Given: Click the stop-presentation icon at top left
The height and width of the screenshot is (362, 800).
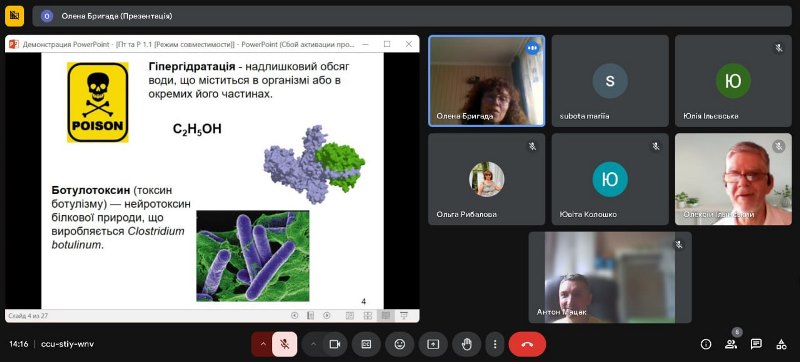Looking at the screenshot, I should tap(14, 16).
